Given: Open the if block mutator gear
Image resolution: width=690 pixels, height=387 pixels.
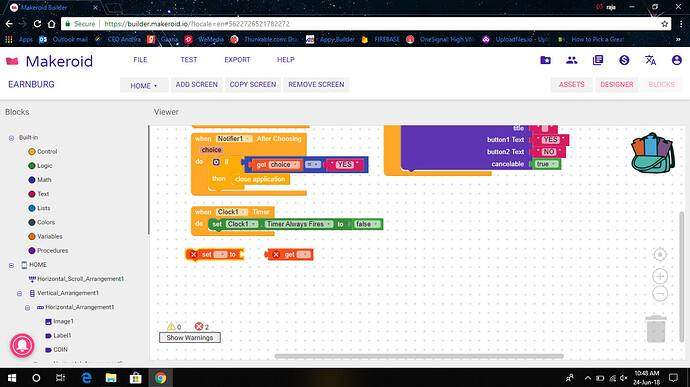Looking at the screenshot, I should pos(216,162).
